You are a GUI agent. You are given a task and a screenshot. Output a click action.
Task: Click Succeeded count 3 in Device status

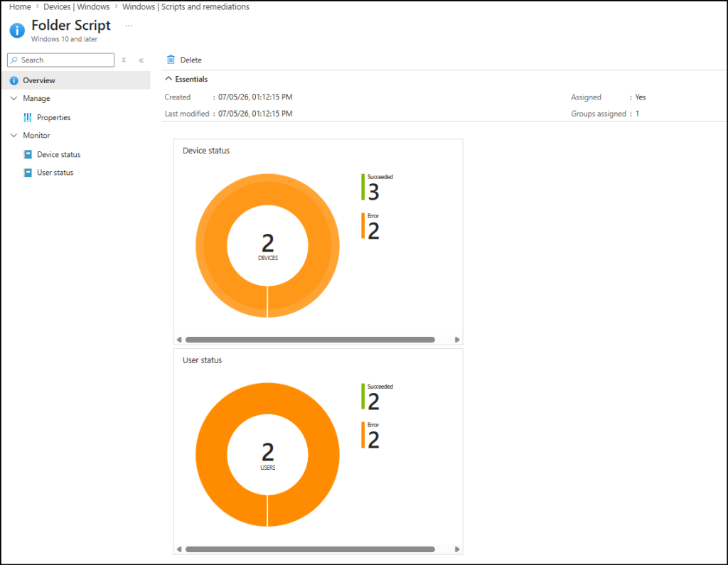click(373, 192)
